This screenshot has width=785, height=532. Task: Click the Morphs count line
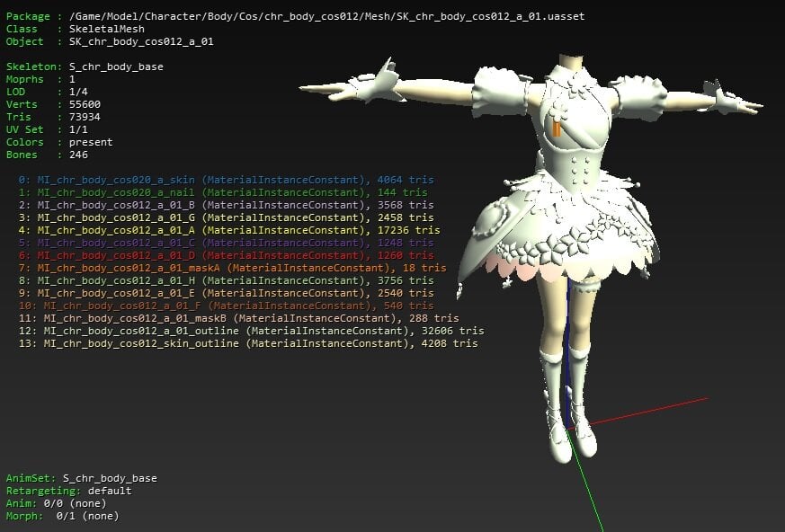[x=40, y=79]
